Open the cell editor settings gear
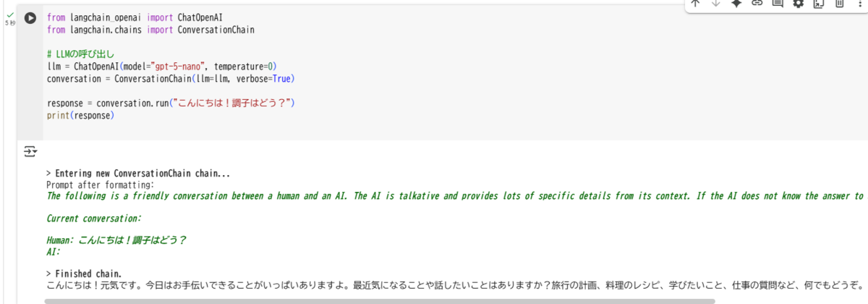The image size is (868, 304). click(x=799, y=3)
